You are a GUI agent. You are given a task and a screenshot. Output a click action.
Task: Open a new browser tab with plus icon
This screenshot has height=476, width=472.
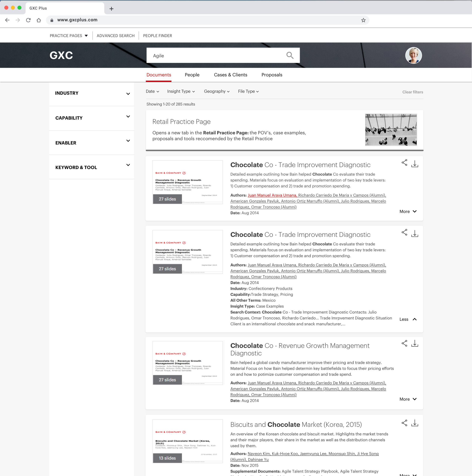click(x=111, y=9)
